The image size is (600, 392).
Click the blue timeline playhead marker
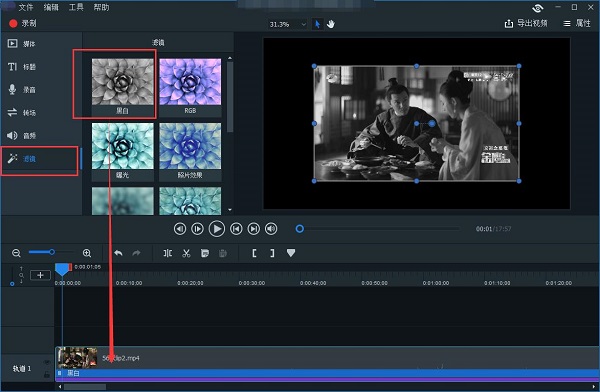(62, 269)
